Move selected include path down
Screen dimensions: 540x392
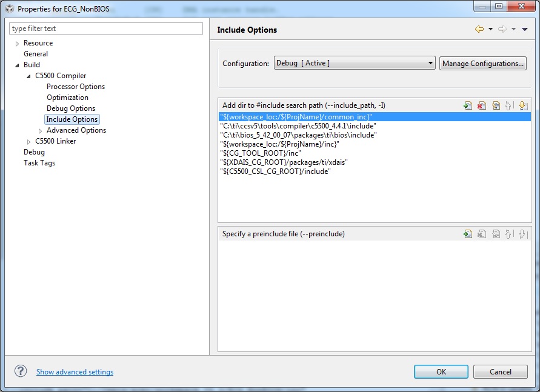(522, 105)
